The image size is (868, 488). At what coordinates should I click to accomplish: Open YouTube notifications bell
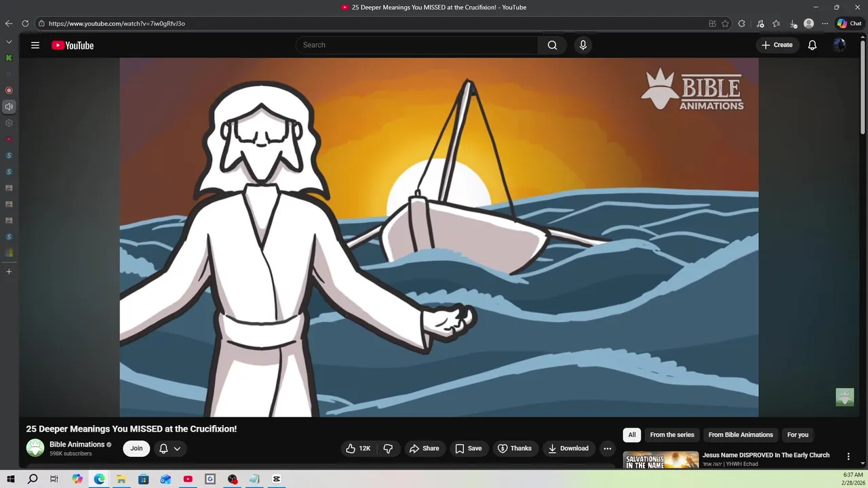812,45
